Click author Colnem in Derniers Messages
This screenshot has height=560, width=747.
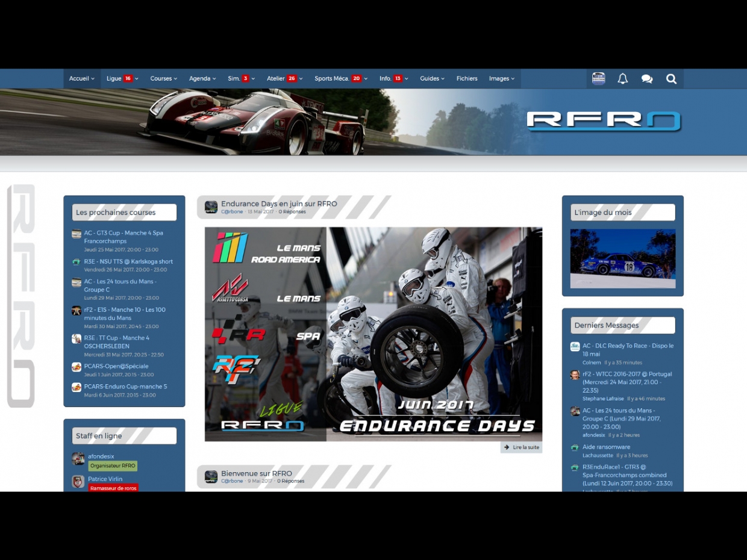(592, 362)
